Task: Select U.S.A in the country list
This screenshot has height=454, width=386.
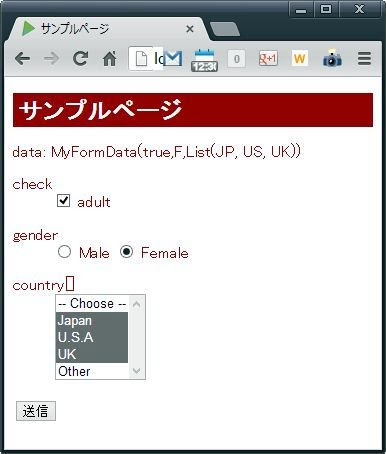Action: tap(92, 337)
